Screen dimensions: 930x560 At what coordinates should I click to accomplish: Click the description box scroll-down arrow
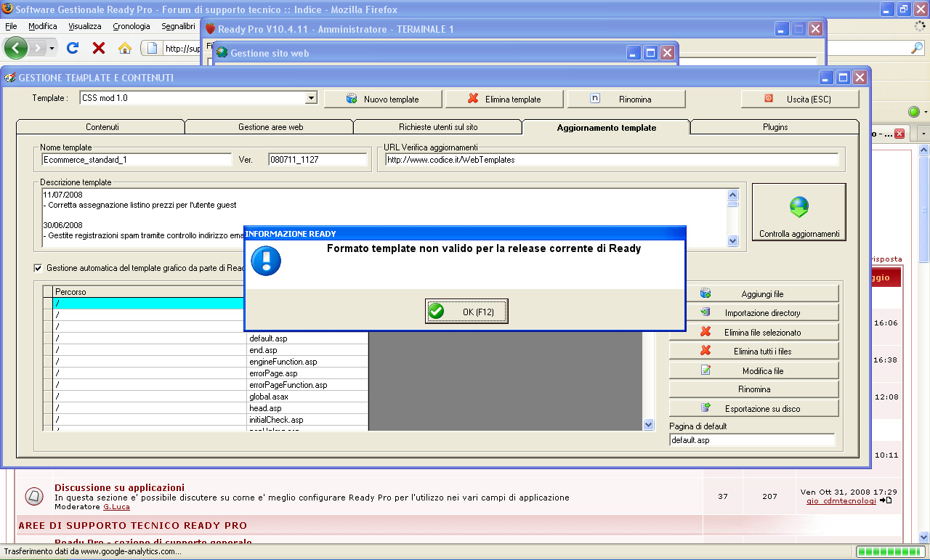point(732,240)
